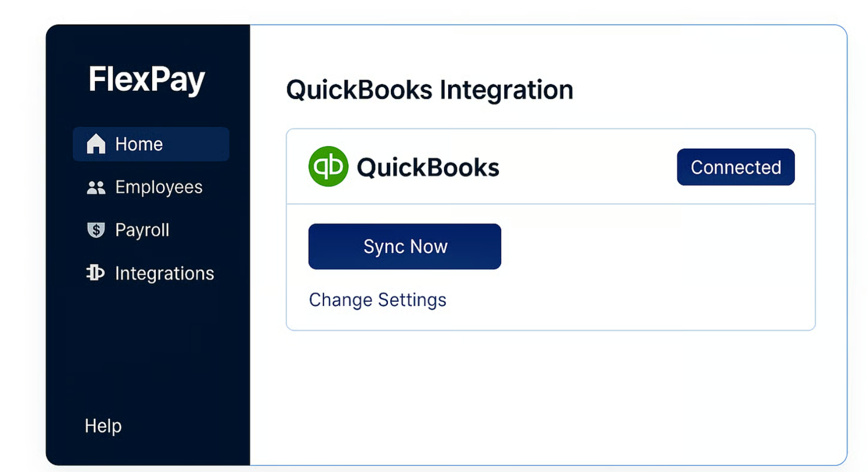Go to the Home menu label

[139, 144]
